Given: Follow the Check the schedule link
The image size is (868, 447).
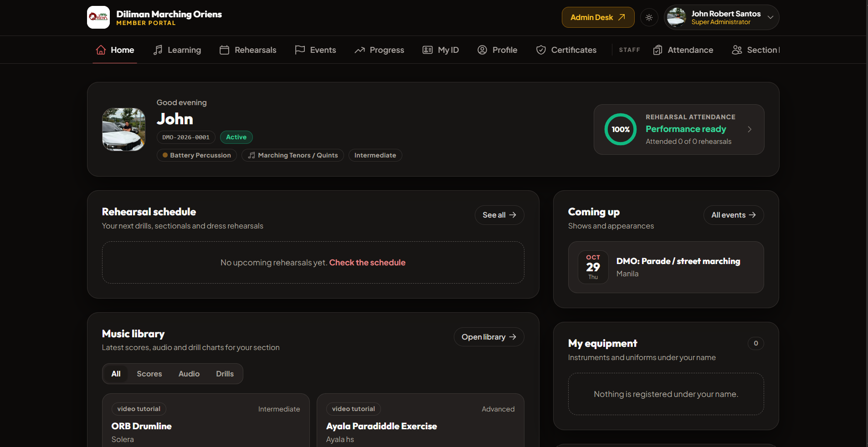Looking at the screenshot, I should [x=367, y=262].
